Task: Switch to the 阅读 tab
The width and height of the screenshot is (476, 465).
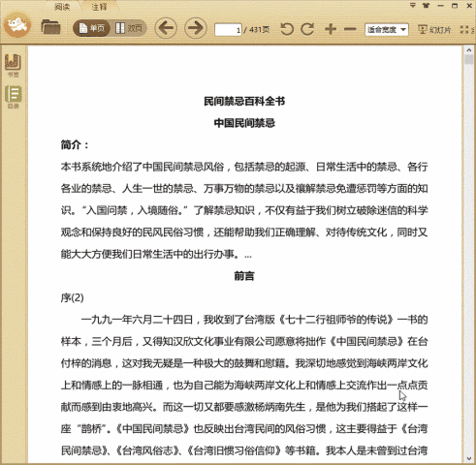Action: point(62,7)
